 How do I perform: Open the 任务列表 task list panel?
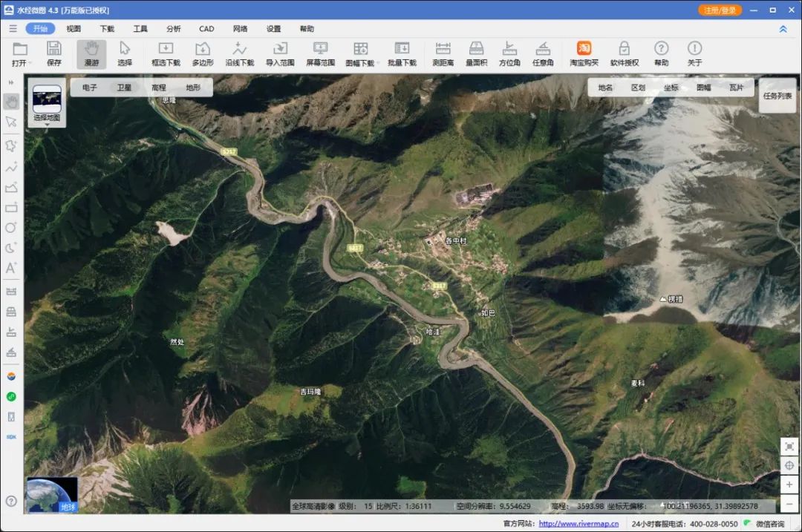click(x=777, y=96)
